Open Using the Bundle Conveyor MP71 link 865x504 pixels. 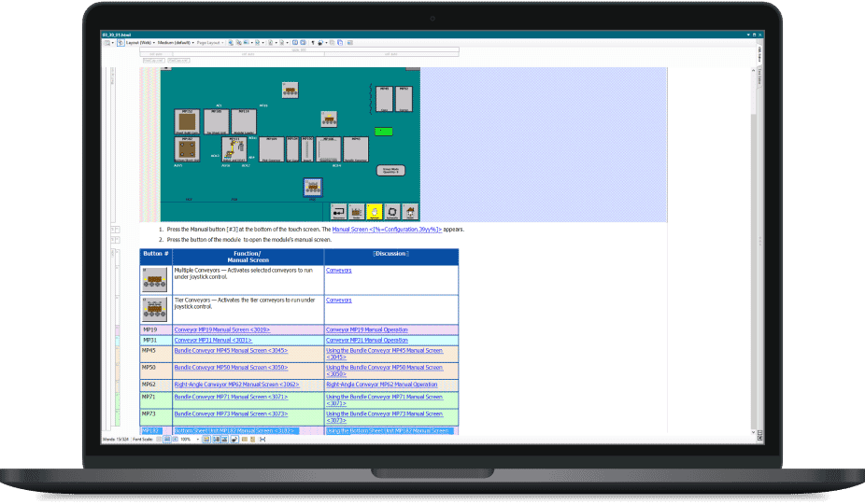click(385, 399)
